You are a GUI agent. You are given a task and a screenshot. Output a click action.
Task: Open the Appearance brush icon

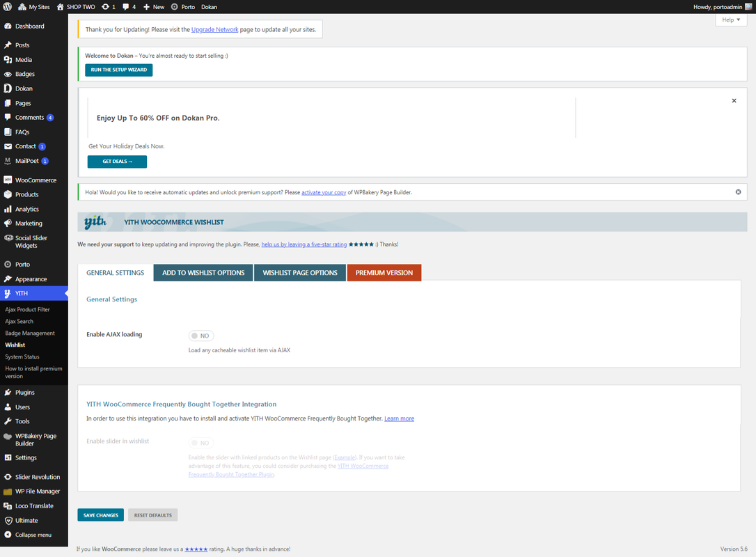coord(8,278)
